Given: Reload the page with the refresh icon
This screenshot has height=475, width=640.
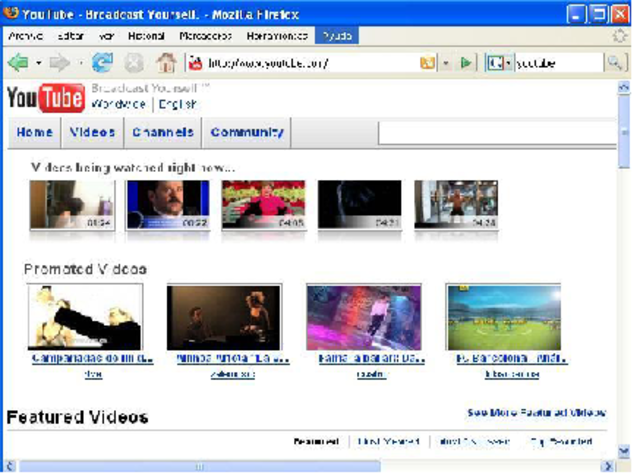Looking at the screenshot, I should tap(102, 62).
